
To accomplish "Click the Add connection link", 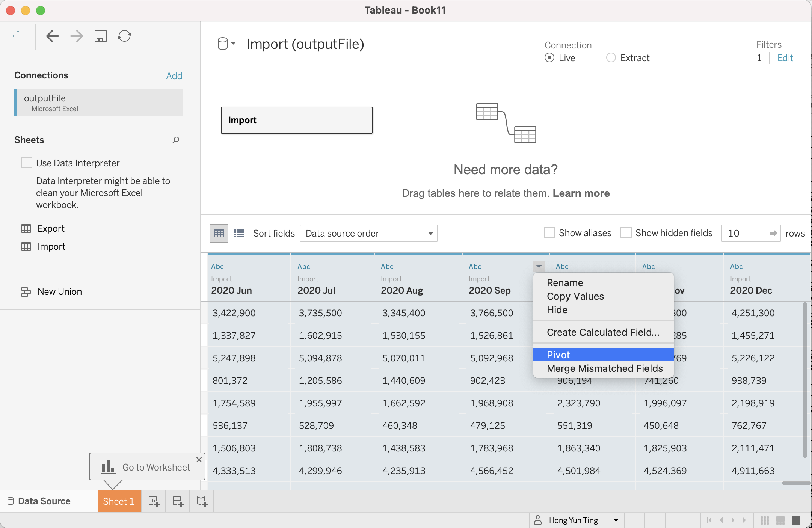I will 174,76.
